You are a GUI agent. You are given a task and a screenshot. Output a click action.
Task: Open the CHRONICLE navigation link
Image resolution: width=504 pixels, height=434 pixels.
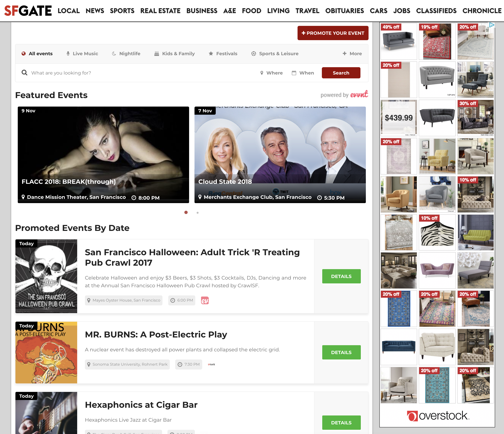click(x=482, y=11)
